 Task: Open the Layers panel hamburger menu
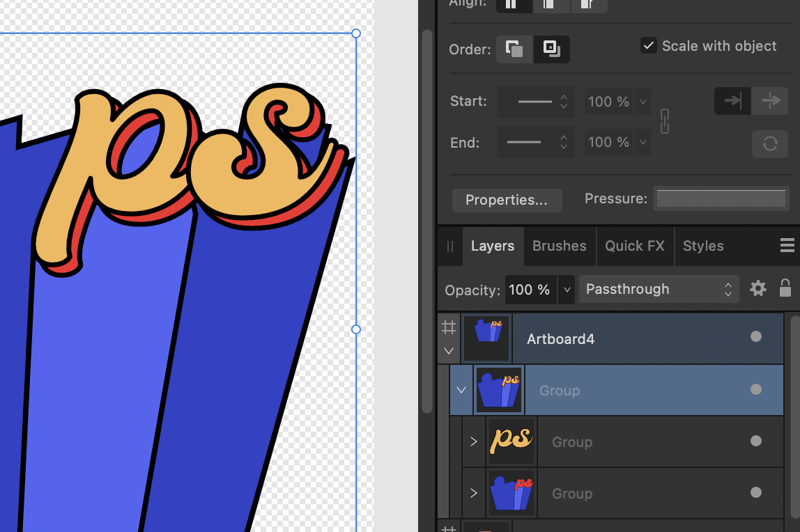pyautogui.click(x=787, y=246)
